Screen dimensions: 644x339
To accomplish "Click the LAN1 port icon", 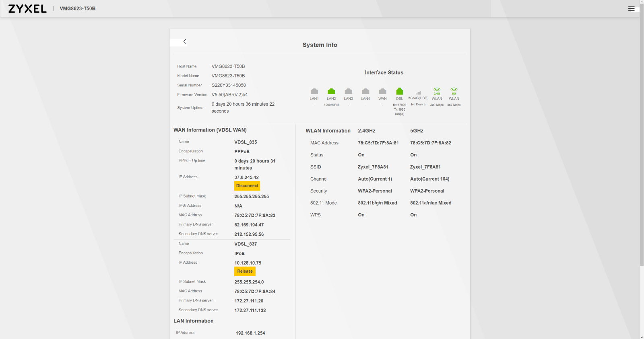I will (314, 91).
